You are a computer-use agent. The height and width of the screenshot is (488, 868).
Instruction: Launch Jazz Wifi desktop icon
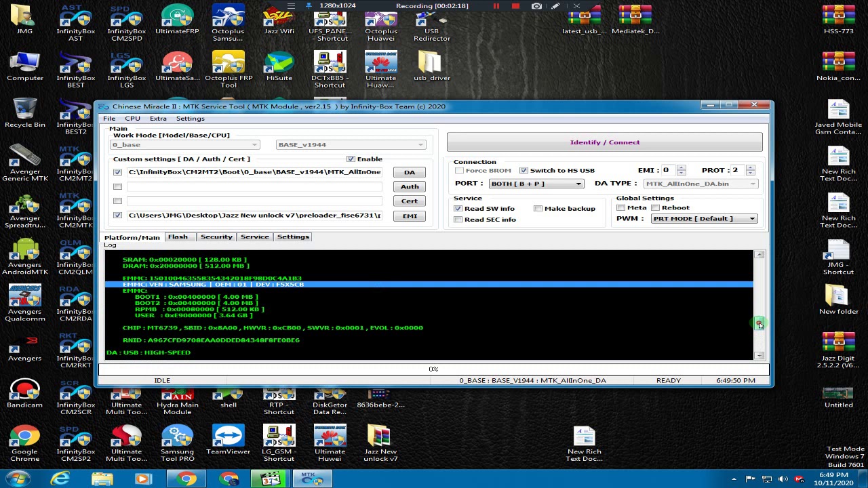[279, 20]
